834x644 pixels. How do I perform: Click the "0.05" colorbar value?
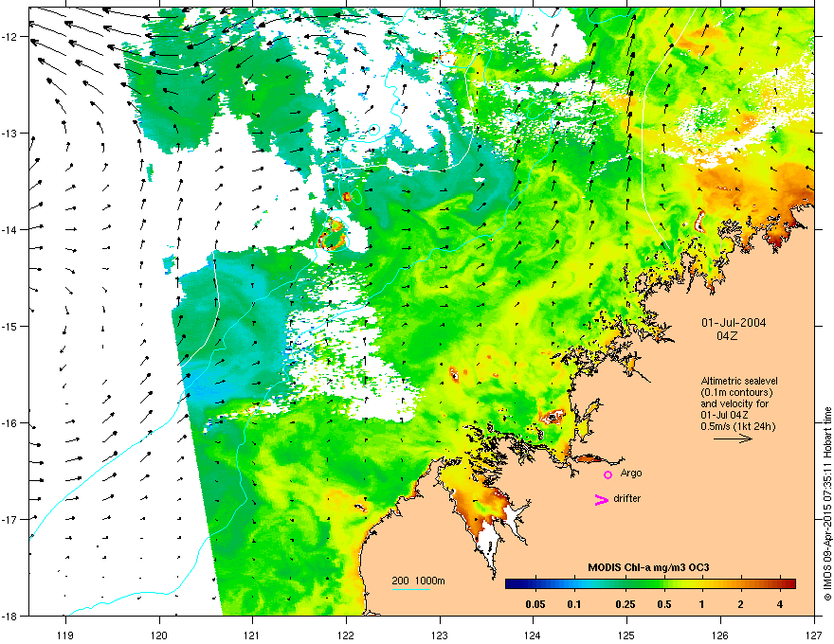pyautogui.click(x=535, y=604)
